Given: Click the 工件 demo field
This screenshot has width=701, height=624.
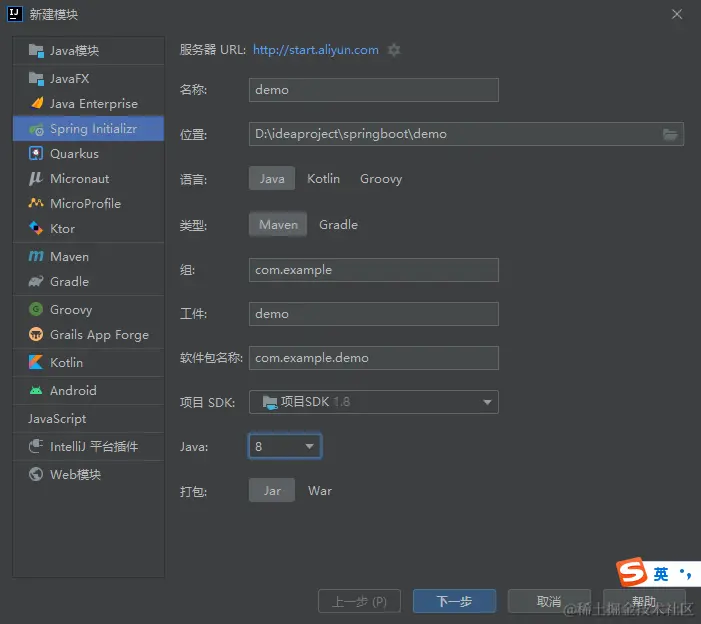Looking at the screenshot, I should (x=374, y=314).
